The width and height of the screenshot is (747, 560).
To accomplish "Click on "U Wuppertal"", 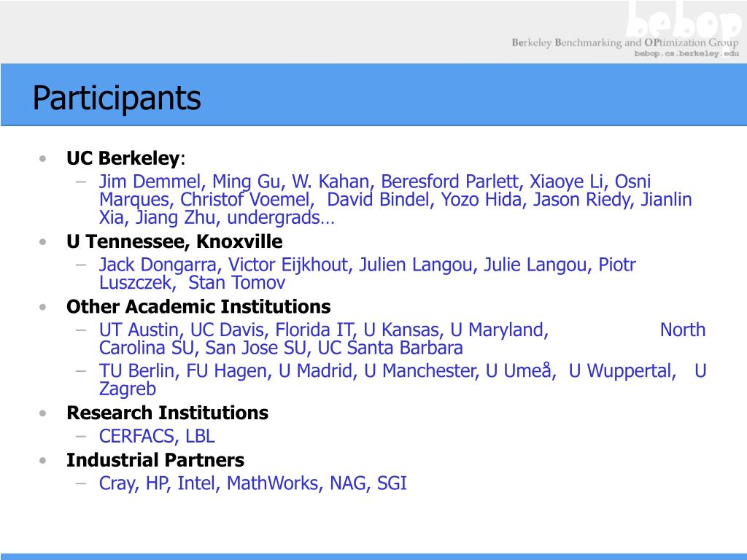I will 620,371.
